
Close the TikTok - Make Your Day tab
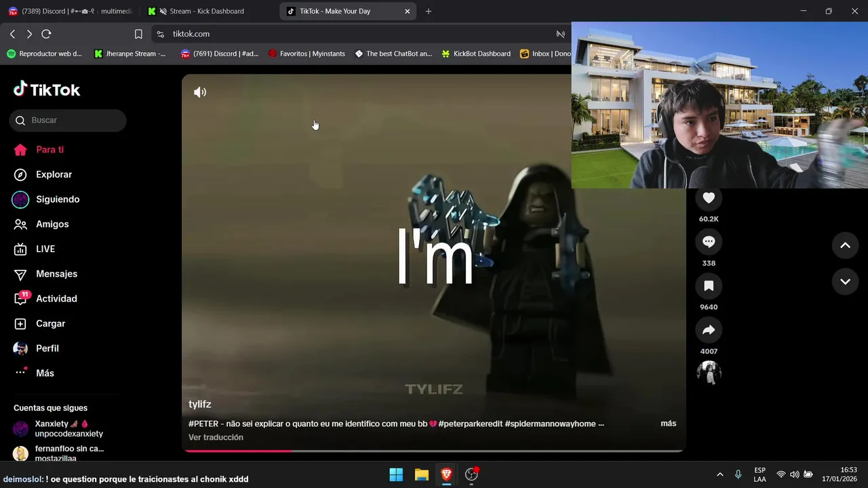[x=407, y=11]
